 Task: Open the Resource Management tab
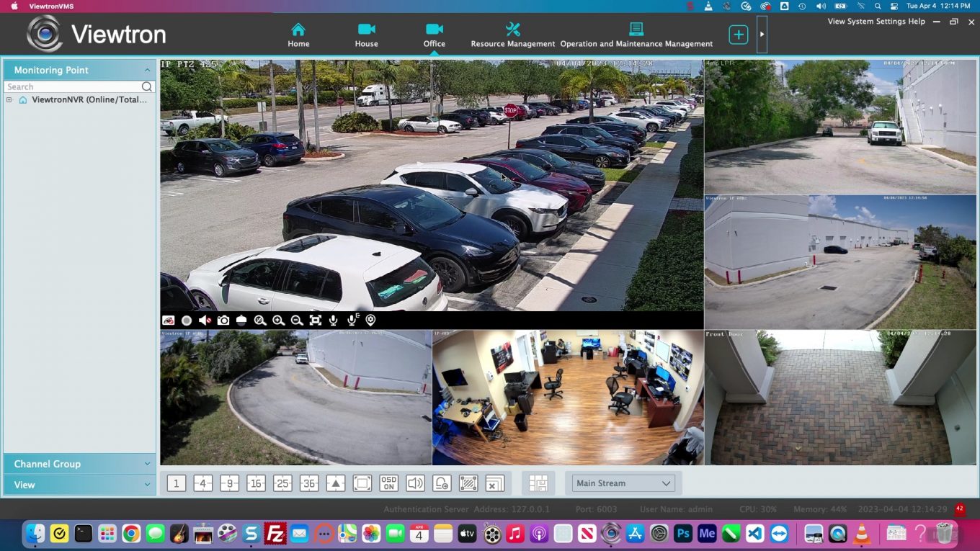(512, 34)
